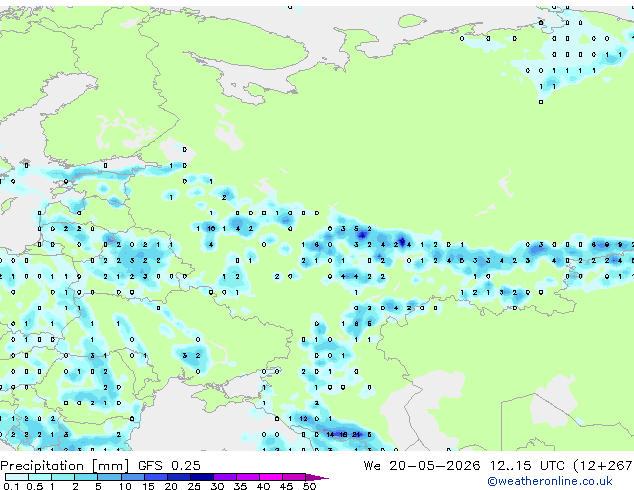The height and width of the screenshot is (490, 634).
Task: Click the legend label '0.1'
Action: (x=12, y=486)
